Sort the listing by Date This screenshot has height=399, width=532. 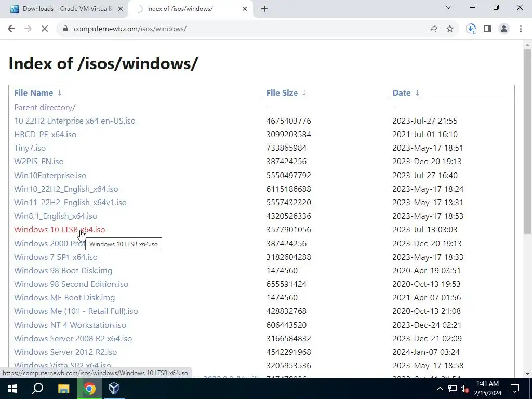click(x=402, y=92)
